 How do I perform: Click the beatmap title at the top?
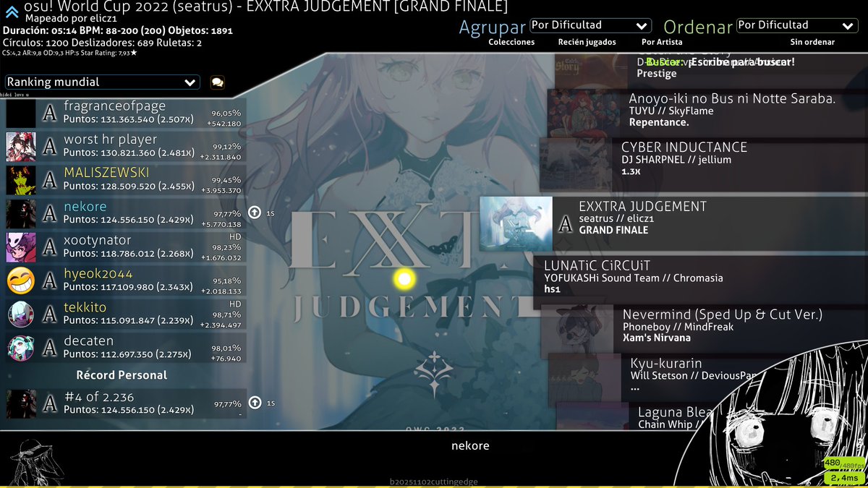pyautogui.click(x=265, y=7)
